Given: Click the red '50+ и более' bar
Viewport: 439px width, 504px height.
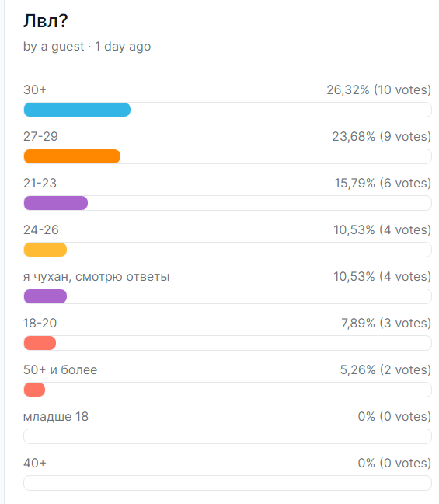Looking at the screenshot, I should (34, 390).
